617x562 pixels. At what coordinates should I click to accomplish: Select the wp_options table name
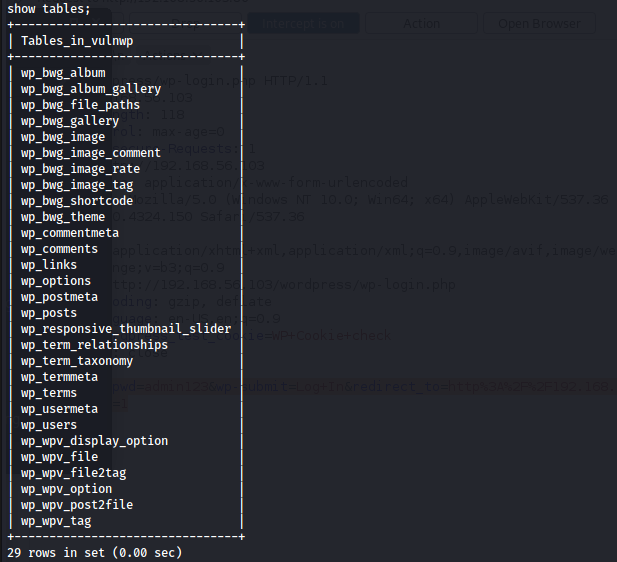point(56,281)
